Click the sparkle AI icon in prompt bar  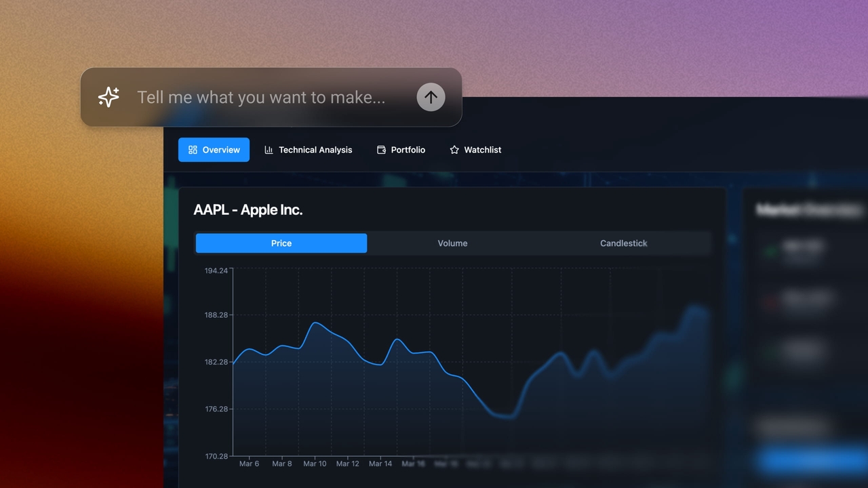click(108, 97)
